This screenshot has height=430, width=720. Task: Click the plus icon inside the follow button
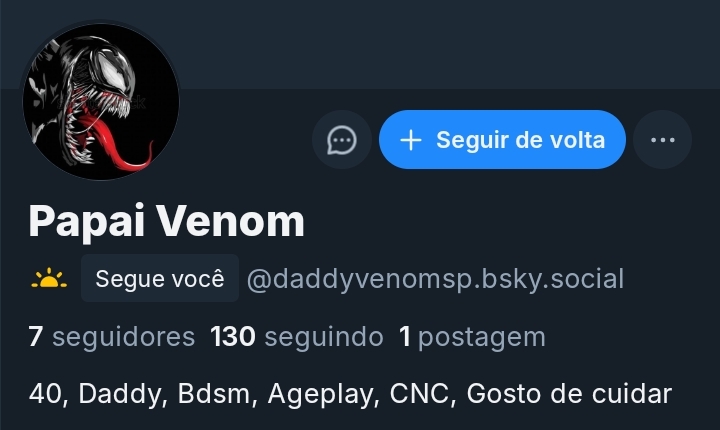pos(411,140)
